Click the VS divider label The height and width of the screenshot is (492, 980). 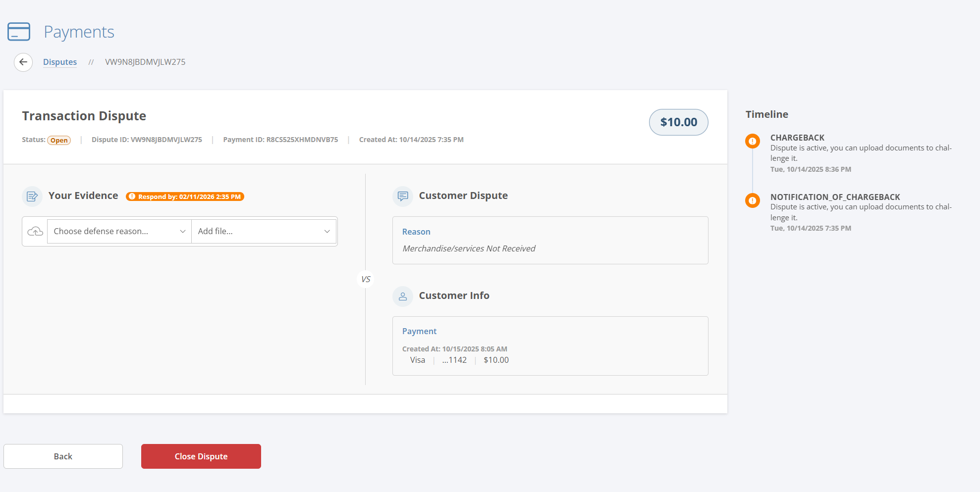[366, 279]
